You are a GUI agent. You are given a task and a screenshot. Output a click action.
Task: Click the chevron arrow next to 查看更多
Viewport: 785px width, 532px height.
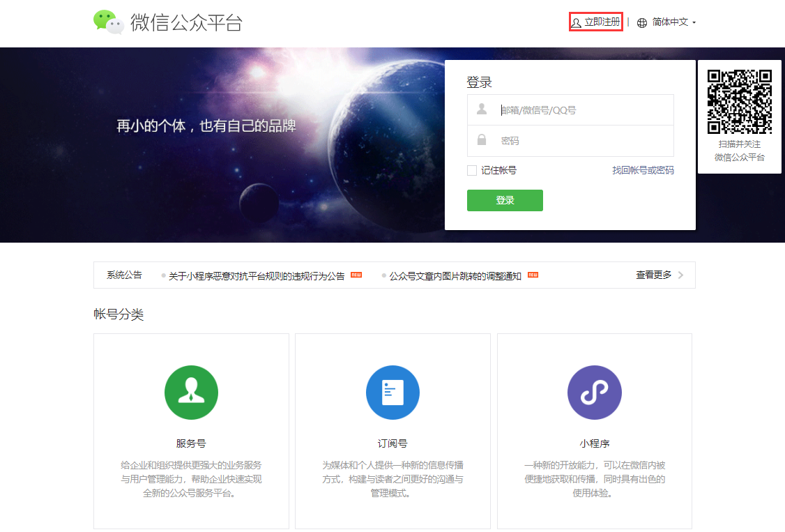click(x=680, y=275)
